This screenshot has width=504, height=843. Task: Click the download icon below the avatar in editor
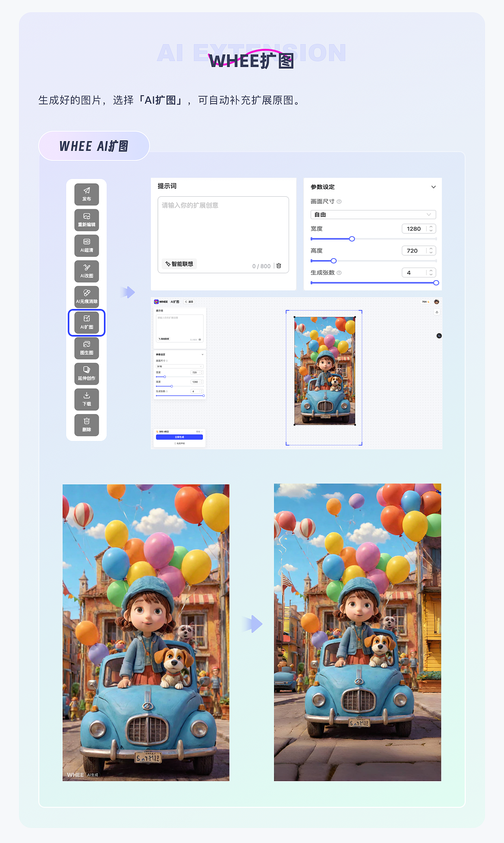[x=437, y=312]
